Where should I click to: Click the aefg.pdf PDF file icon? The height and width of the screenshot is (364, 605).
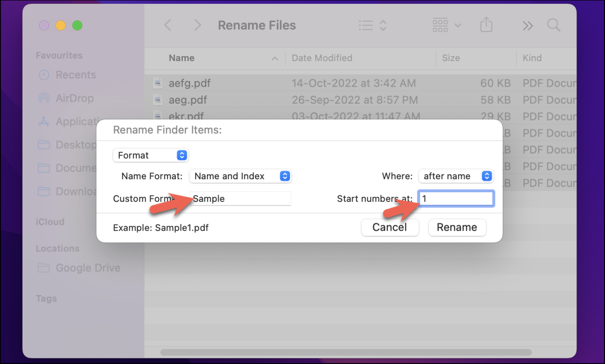pyautogui.click(x=158, y=83)
